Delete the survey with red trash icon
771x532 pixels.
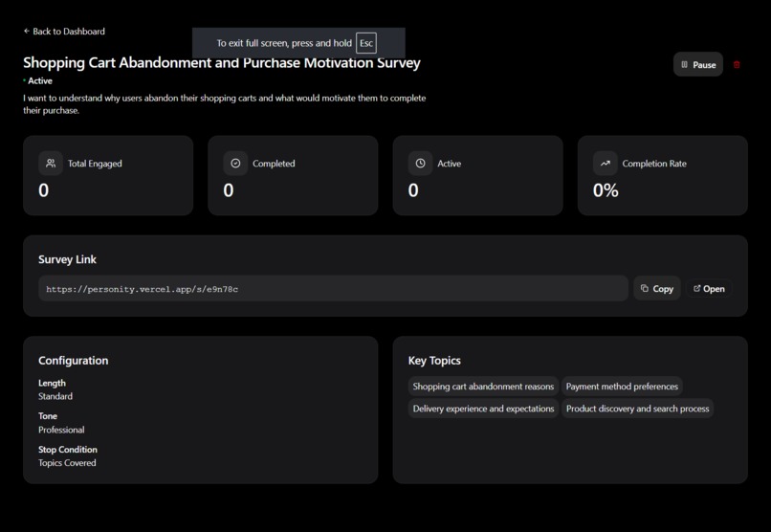(x=737, y=64)
